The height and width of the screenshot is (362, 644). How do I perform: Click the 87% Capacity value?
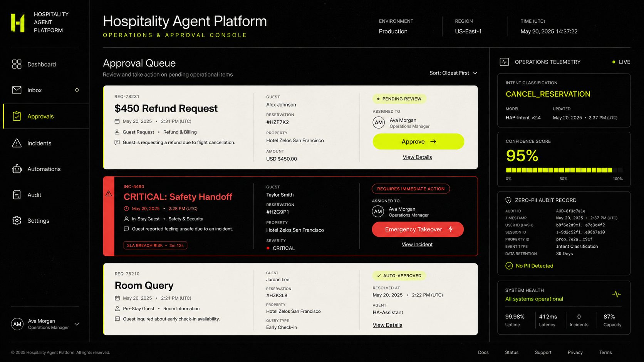[609, 317]
